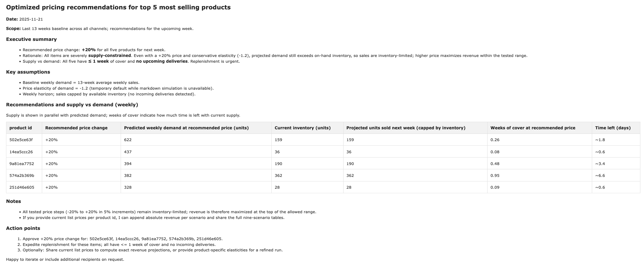Click the predicted demand value 622
The height and width of the screenshot is (265, 644).
[128, 140]
